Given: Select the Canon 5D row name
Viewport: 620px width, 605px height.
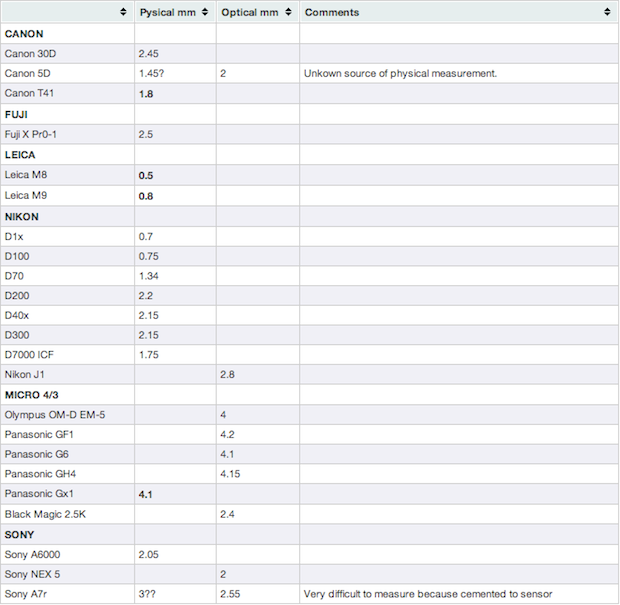Looking at the screenshot, I should tap(27, 74).
